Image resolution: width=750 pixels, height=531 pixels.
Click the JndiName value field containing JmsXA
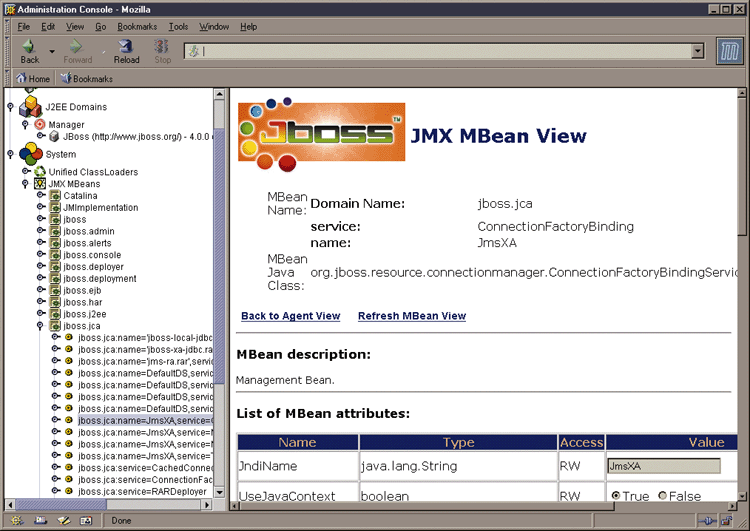663,466
